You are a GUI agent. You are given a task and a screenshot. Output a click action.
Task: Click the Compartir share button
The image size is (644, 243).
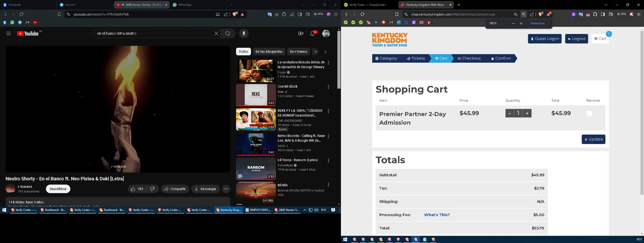tap(175, 189)
